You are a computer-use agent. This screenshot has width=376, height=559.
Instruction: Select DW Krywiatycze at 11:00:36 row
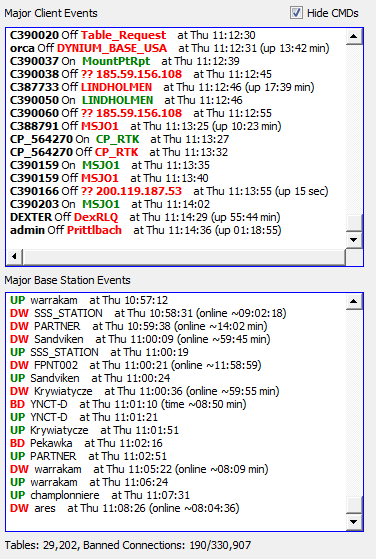pyautogui.click(x=145, y=391)
